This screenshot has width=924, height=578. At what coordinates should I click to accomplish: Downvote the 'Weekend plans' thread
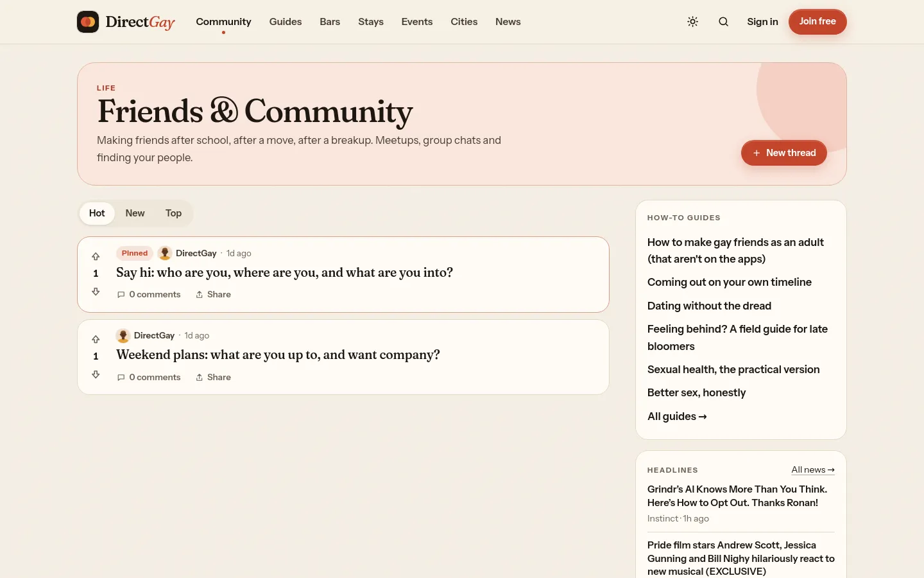point(96,374)
